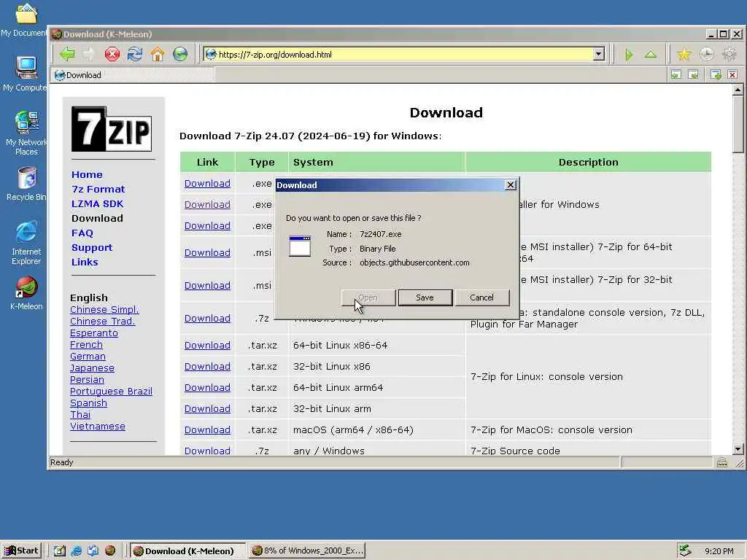Open the 7z Format sidebar link
This screenshot has height=560, width=747.
tap(98, 189)
